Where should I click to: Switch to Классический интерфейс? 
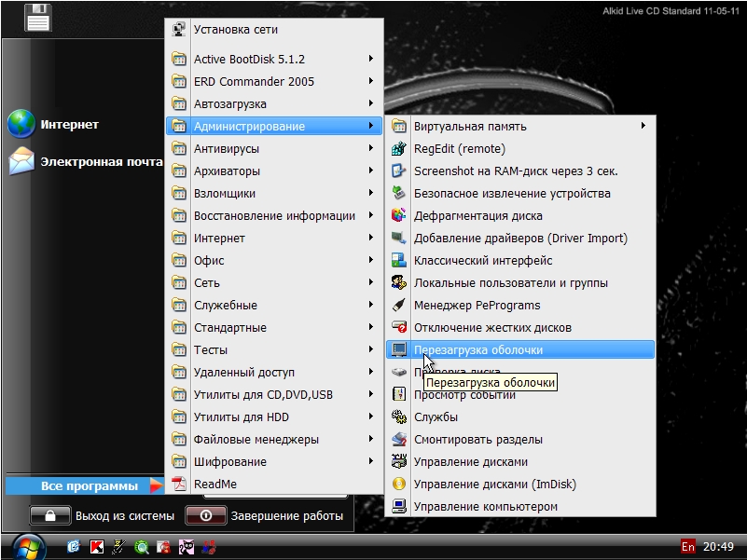[520, 261]
